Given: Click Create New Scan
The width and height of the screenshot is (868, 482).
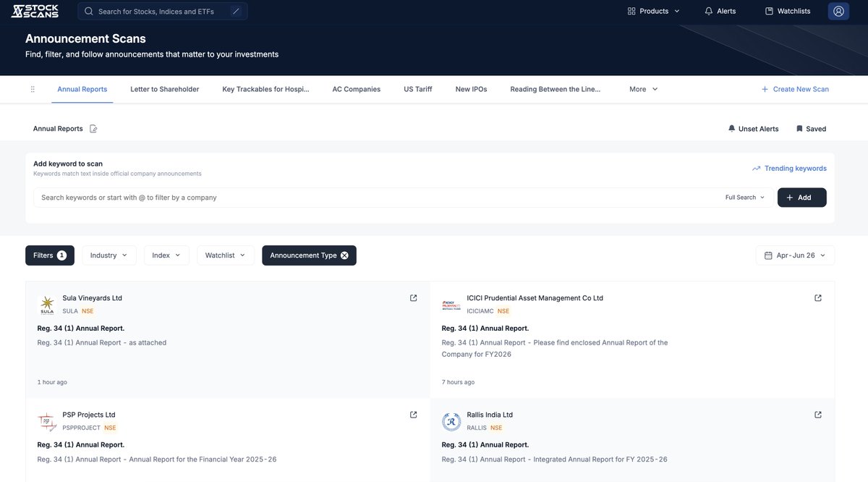Looking at the screenshot, I should (795, 89).
